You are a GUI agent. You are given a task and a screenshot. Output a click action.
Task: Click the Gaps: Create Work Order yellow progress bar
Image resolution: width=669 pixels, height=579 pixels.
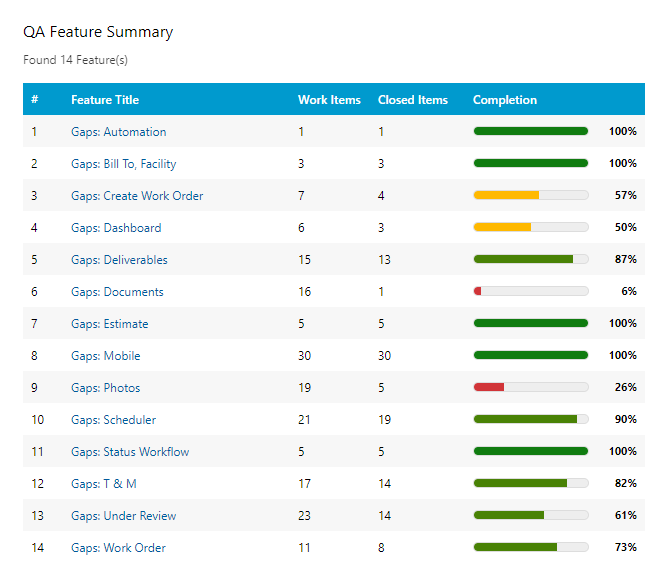click(x=531, y=195)
